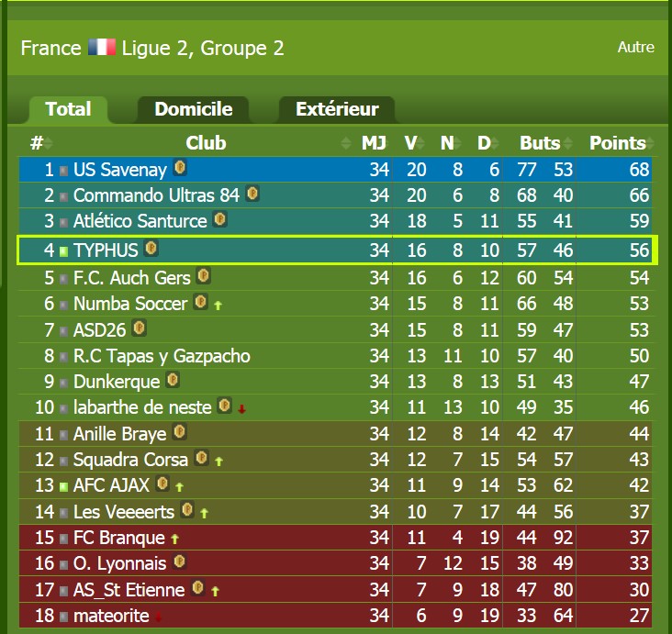Select the Total tab
Image resolution: width=672 pixels, height=634 pixels.
(x=68, y=109)
